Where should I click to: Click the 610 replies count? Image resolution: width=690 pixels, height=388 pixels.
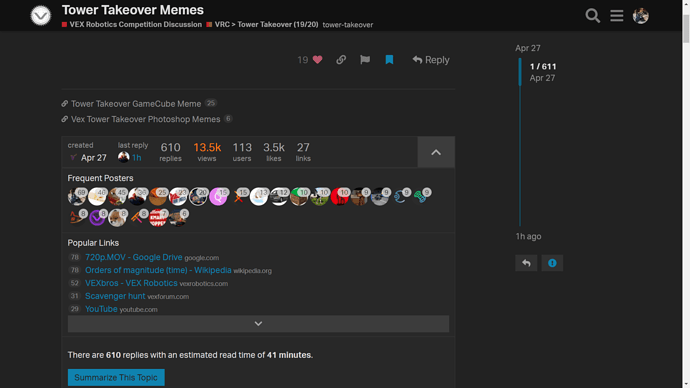(170, 152)
